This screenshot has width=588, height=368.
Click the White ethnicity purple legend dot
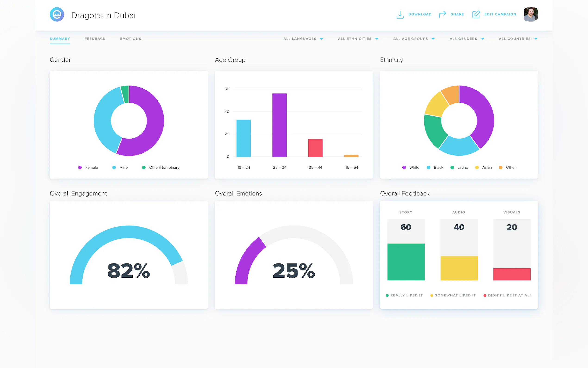[x=404, y=168]
